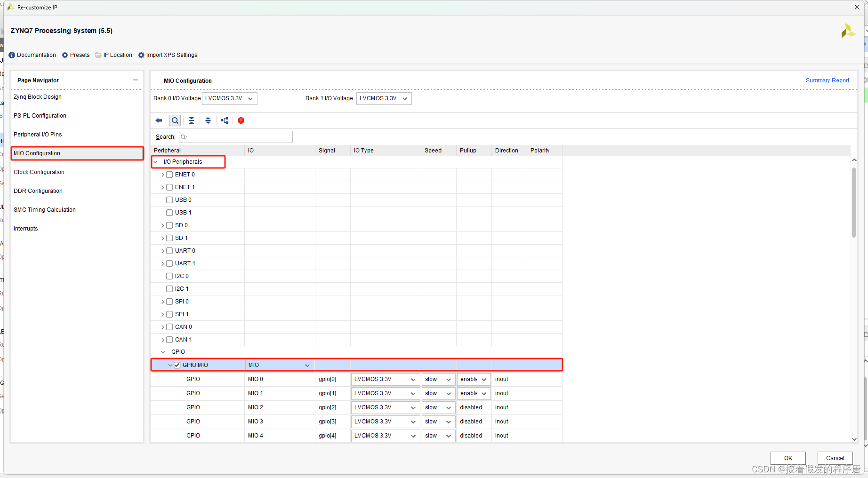This screenshot has width=868, height=478.
Task: Uncheck the GPIO MIO checkbox
Action: click(177, 365)
